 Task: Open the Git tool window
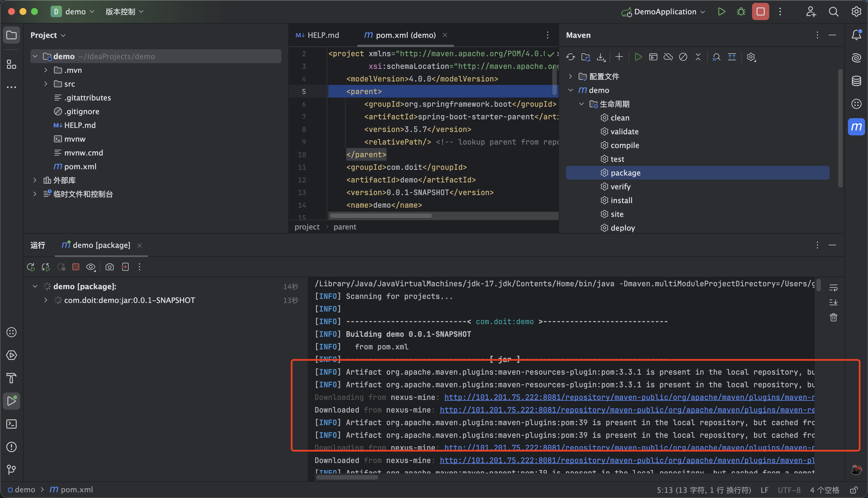point(12,470)
